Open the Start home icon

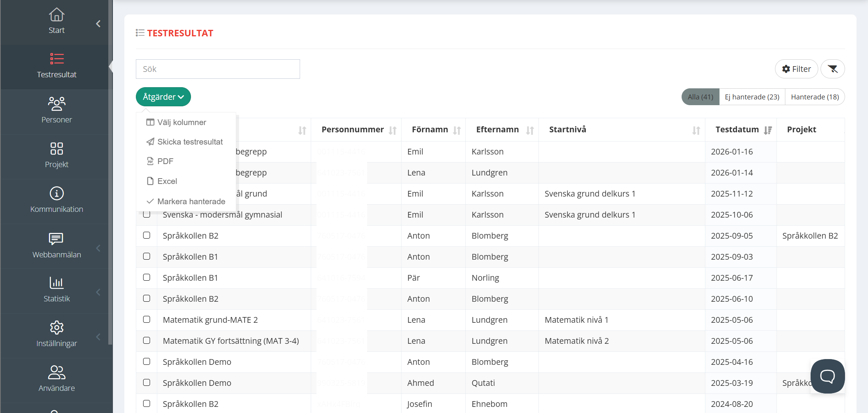[57, 15]
